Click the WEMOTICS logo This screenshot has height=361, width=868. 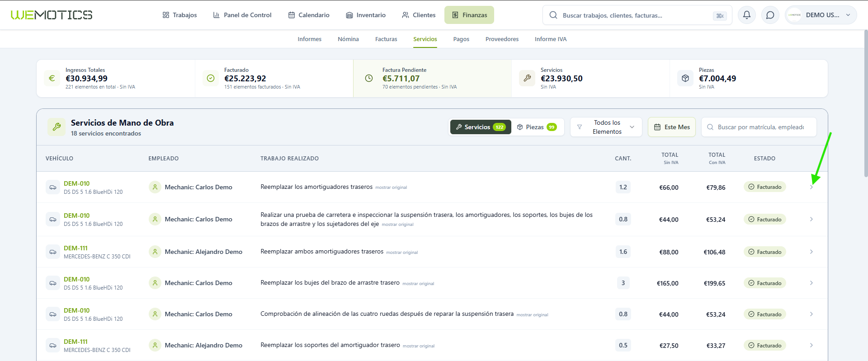52,15
